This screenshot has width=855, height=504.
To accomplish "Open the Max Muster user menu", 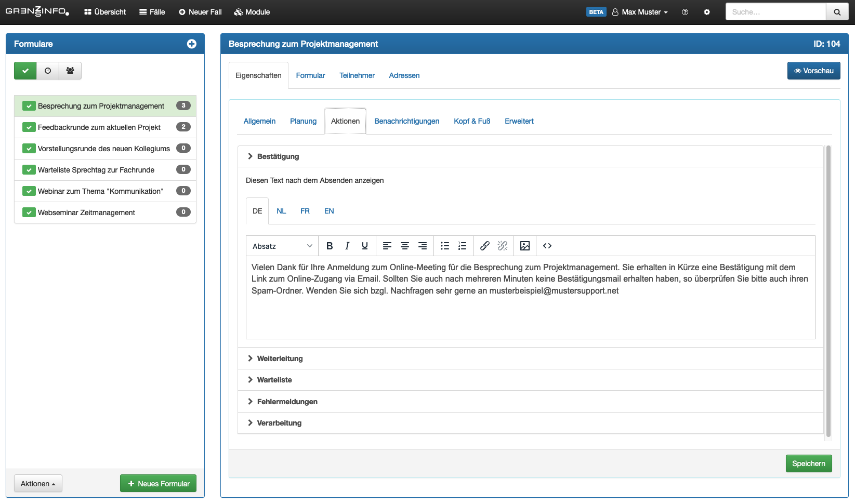I will [640, 12].
